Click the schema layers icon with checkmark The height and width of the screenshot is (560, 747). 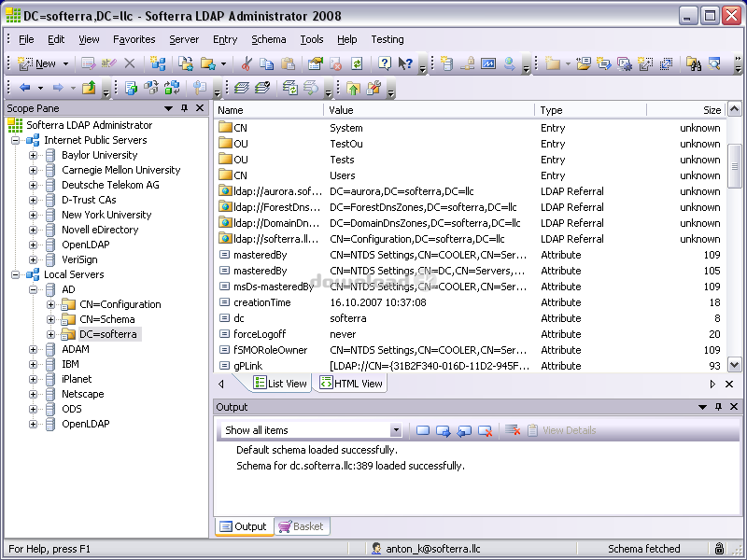coord(262,88)
